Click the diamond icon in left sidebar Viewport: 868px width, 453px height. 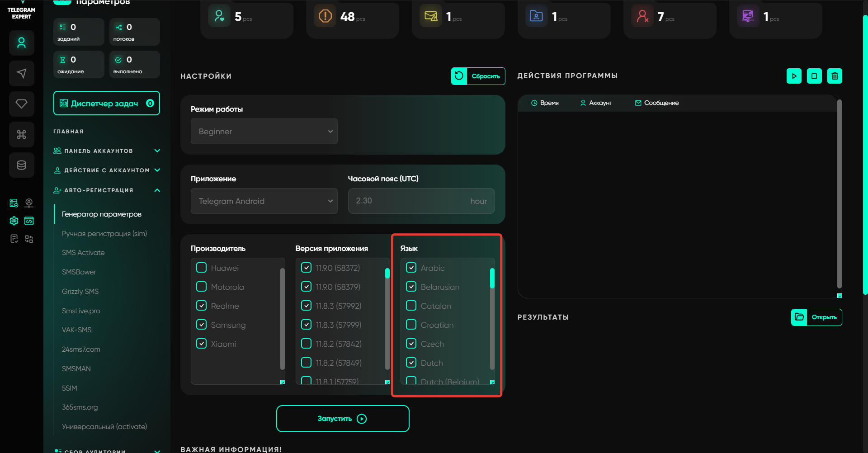pos(21,104)
